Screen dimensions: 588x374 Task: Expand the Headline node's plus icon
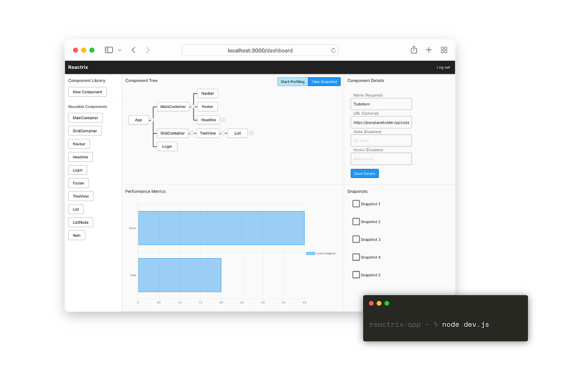pos(223,120)
